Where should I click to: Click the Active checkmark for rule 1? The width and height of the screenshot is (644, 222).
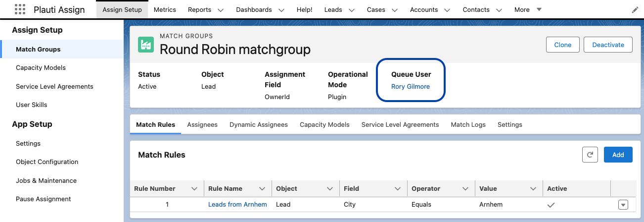point(551,205)
